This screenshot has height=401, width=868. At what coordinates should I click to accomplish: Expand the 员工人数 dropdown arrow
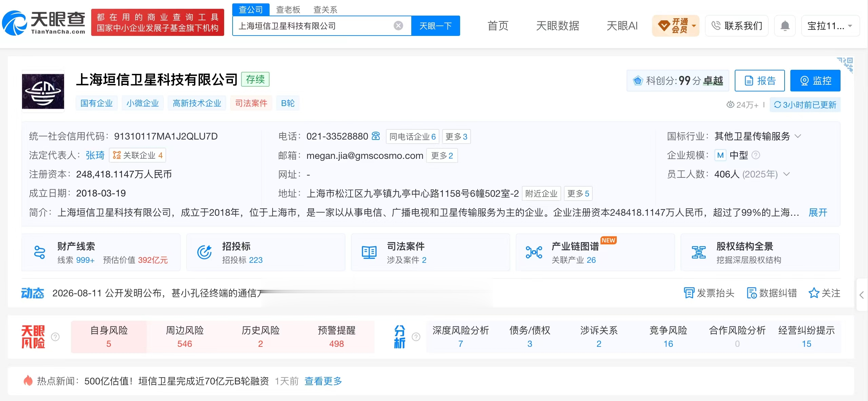pyautogui.click(x=787, y=174)
